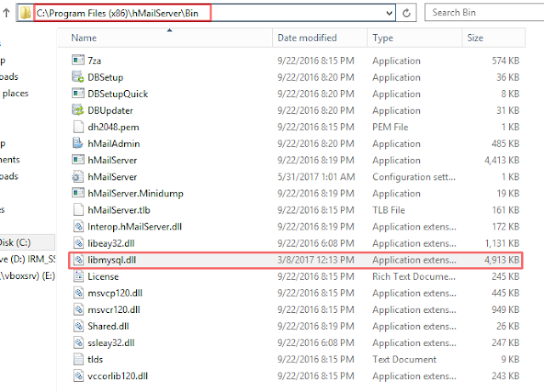Image resolution: width=544 pixels, height=392 pixels.
Task: Click the type PEM File
Action: point(390,127)
